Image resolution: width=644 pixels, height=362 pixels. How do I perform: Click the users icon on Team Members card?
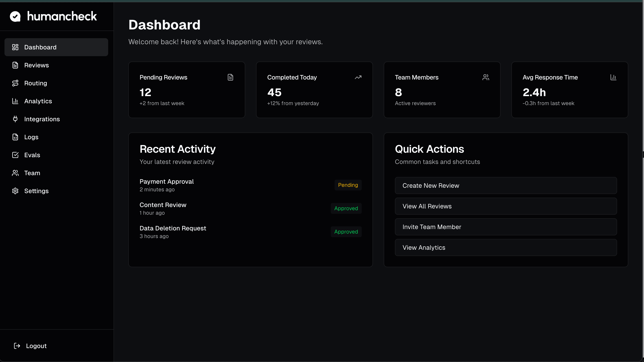pyautogui.click(x=486, y=77)
